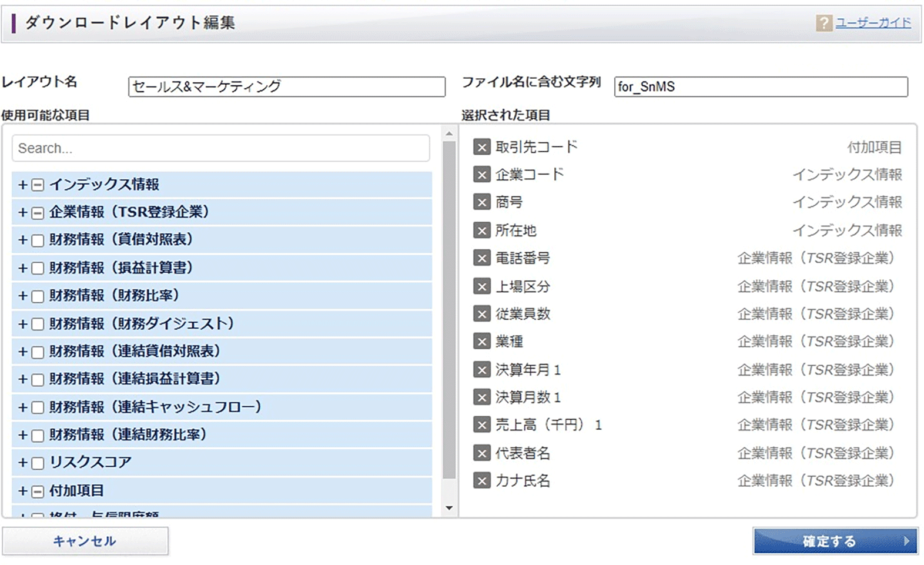Check the 財務情報（貸借対照表） checkbox

tap(38, 240)
